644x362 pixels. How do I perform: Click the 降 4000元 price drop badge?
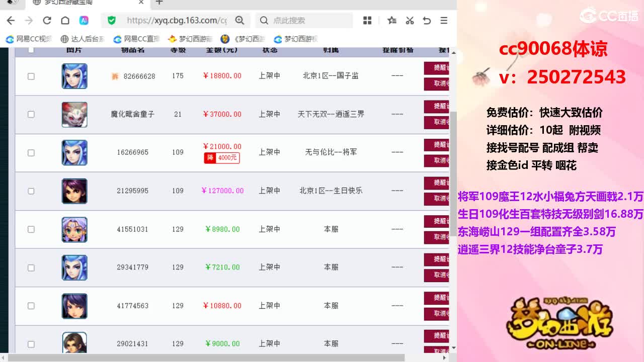221,158
